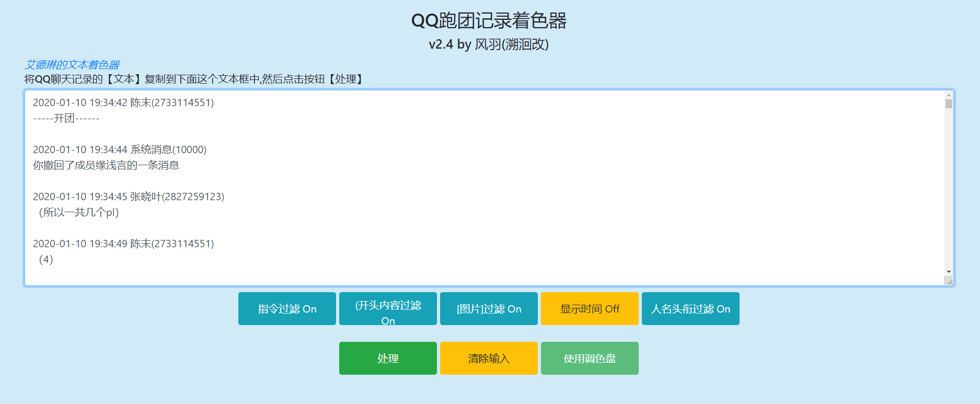Click the text 你撤回了成员缘浅言的一条消息
980x404 pixels.
tap(106, 165)
